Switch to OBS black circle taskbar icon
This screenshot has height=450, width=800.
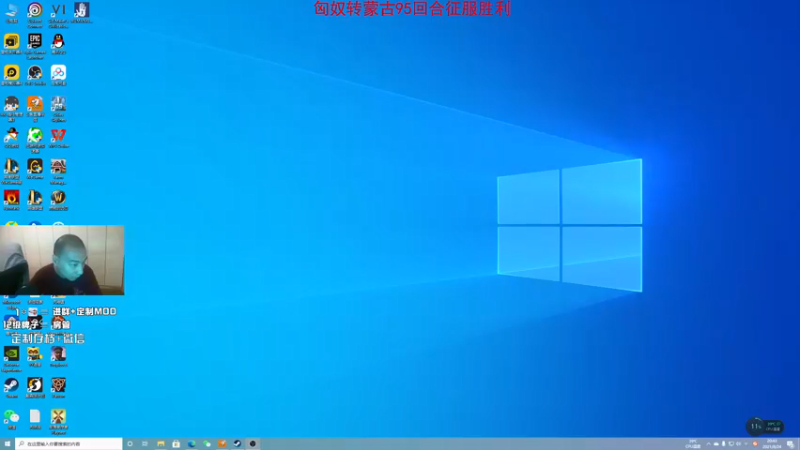pos(253,444)
